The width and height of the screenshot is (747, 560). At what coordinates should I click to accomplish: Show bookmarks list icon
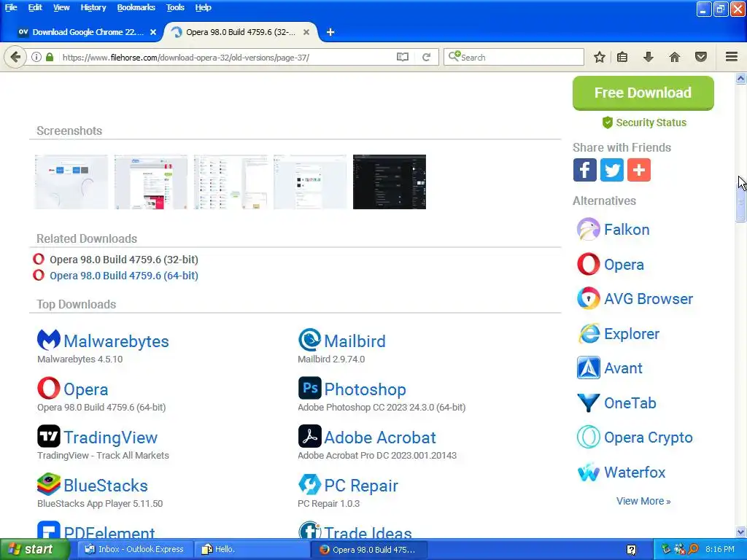click(622, 57)
